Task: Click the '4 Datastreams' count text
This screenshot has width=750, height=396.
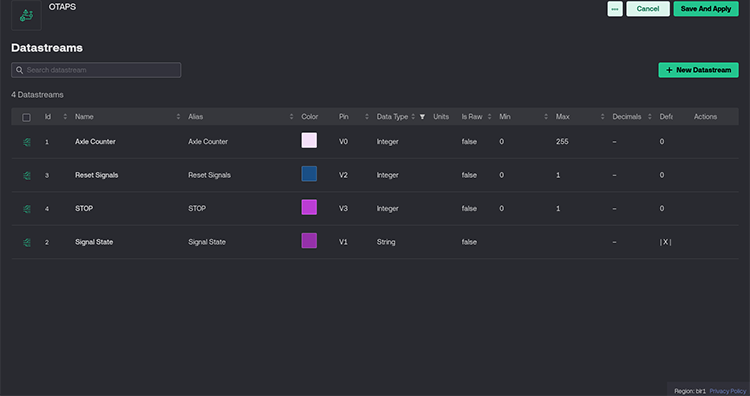Action: [x=37, y=95]
